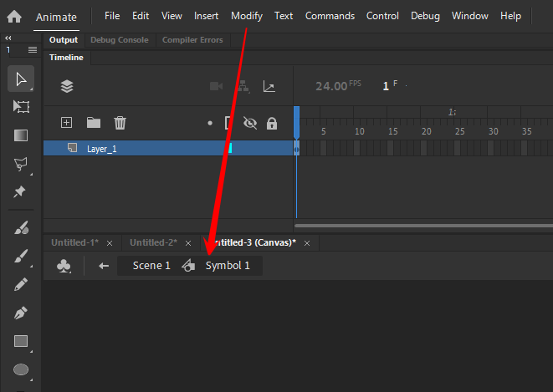Open the layer depth graph icon
This screenshot has height=392, width=553.
tap(269, 86)
